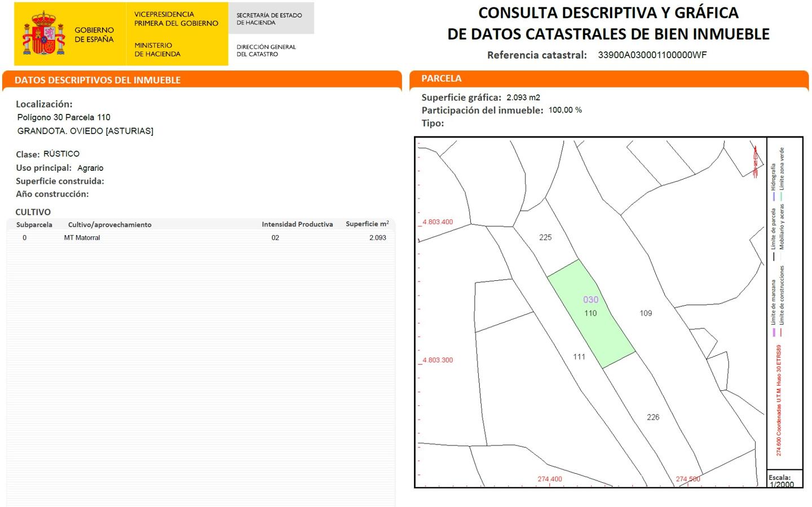
Task: Click the MT Matorral crop cell
Action: pyautogui.click(x=82, y=237)
